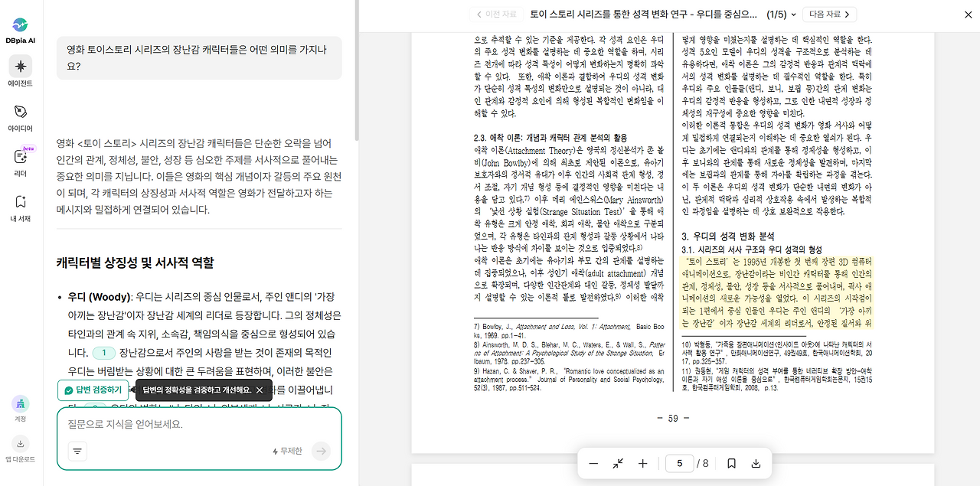The width and height of the screenshot is (980, 486).
Task: Focus the 질문으로 지식을 얻어보세요 input
Action: coord(199,424)
